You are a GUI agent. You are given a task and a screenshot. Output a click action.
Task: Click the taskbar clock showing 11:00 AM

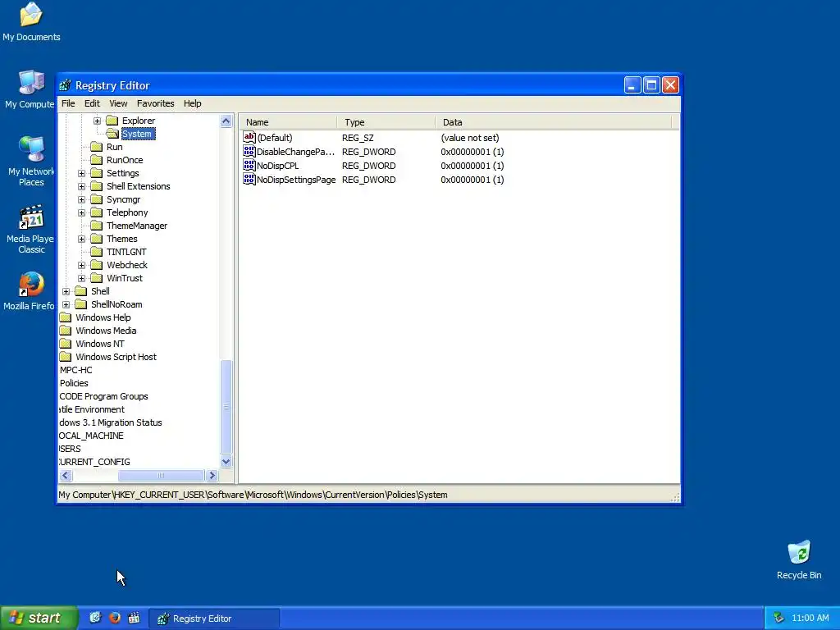[x=810, y=618]
